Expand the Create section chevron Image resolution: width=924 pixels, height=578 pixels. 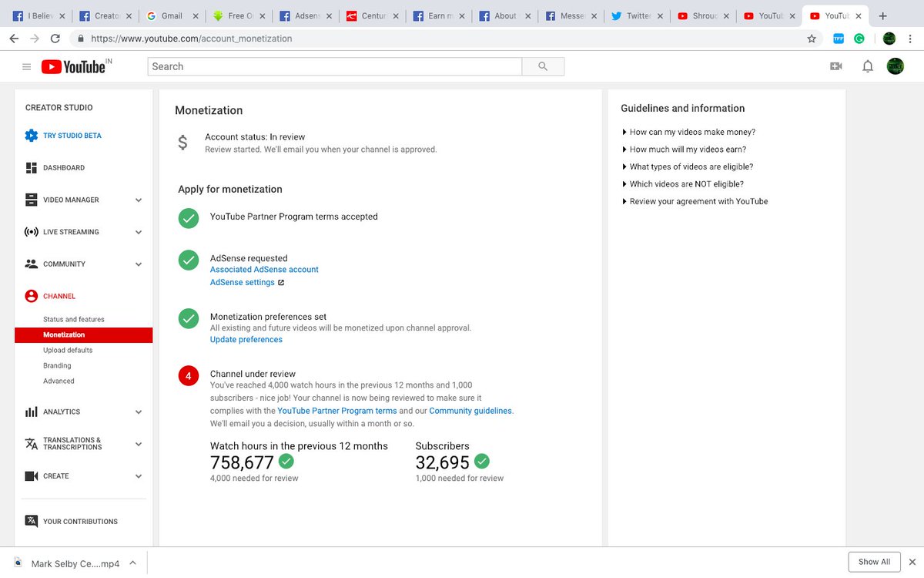[x=139, y=476]
